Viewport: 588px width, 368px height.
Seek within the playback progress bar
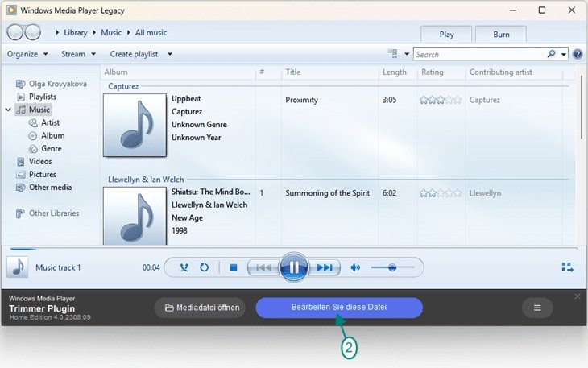[x=294, y=249]
